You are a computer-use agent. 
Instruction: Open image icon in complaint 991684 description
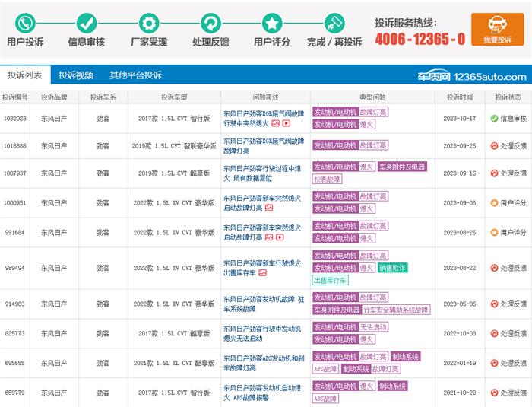point(269,237)
